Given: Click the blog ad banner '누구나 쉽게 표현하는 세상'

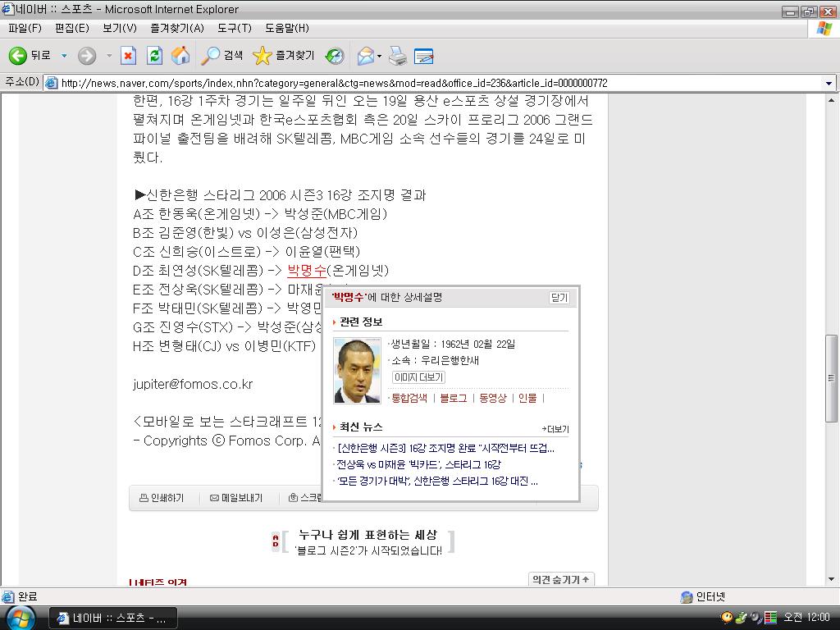Looking at the screenshot, I should coord(367,541).
